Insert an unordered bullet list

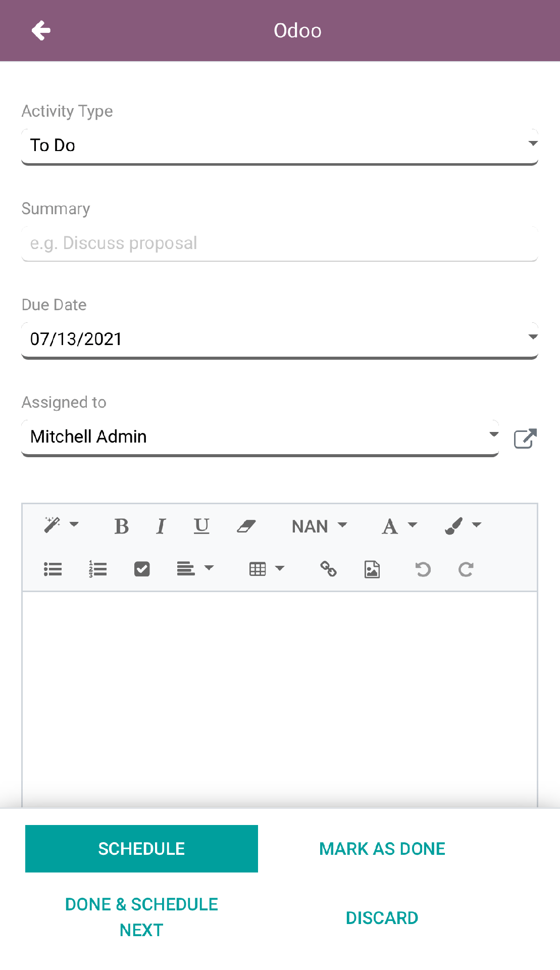coord(53,569)
